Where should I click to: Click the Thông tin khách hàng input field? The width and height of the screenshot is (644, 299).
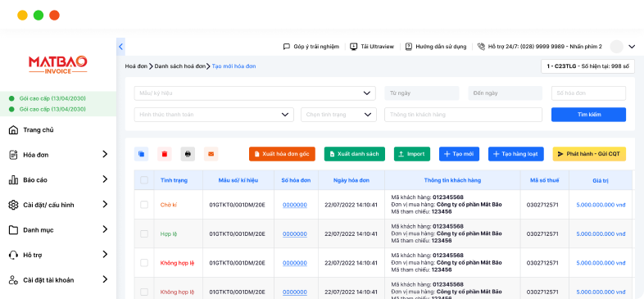[x=463, y=115]
